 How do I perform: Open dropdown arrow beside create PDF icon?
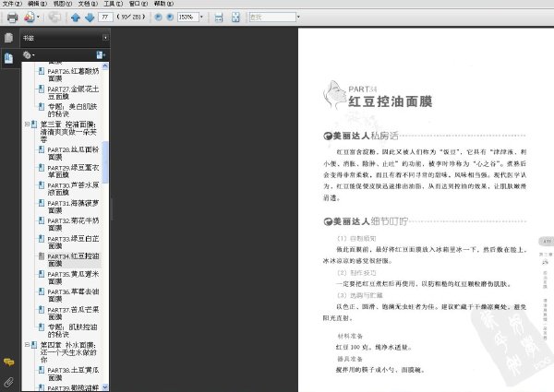[38, 18]
